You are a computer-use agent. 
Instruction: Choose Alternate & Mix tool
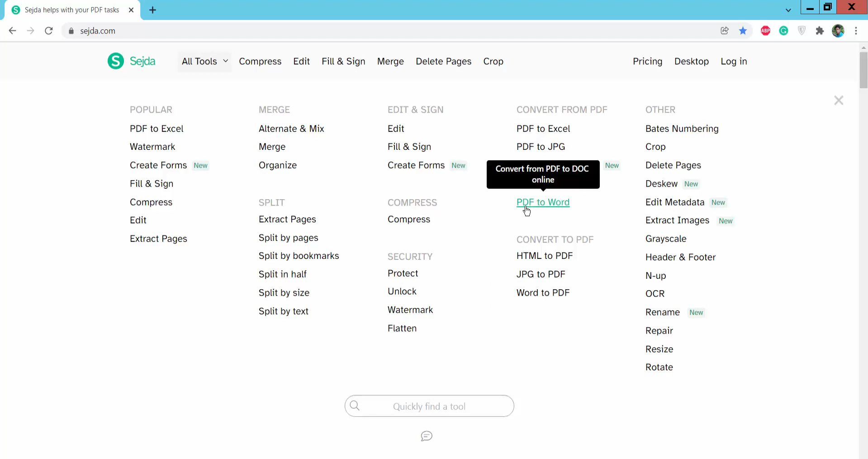point(291,129)
